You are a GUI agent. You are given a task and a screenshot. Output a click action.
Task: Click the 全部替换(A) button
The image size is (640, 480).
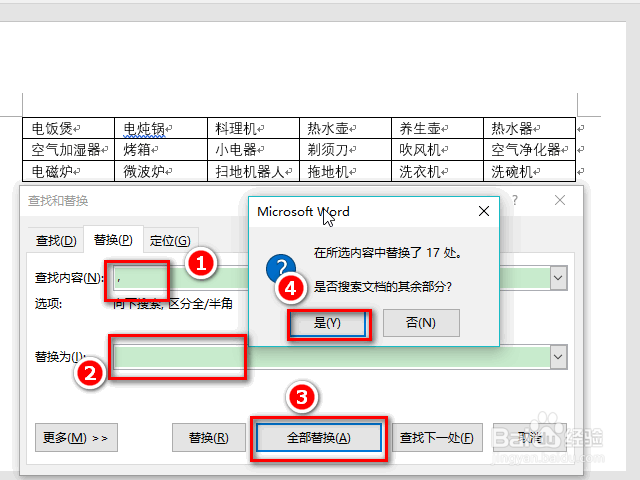click(319, 438)
